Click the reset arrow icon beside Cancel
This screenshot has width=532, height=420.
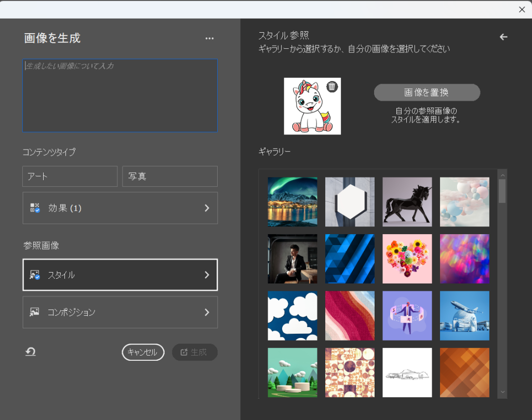click(x=31, y=352)
